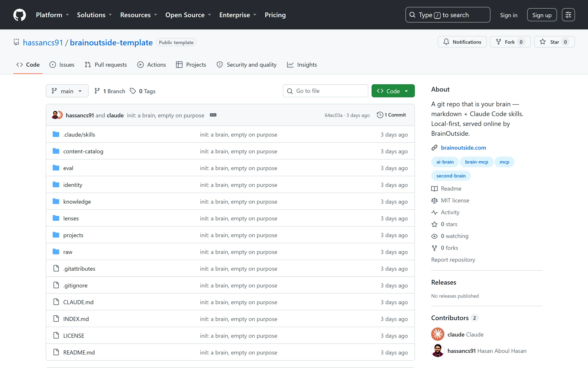This screenshot has height=368, width=588.
Task: Fork the repository with Fork button
Action: point(510,42)
